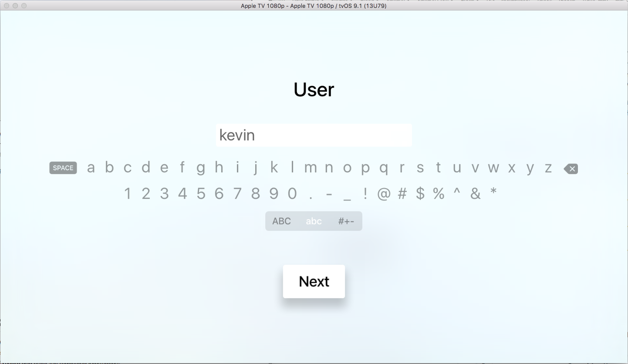This screenshot has height=364, width=628.
Task: Select letter b on the keyboard
Action: (x=109, y=167)
